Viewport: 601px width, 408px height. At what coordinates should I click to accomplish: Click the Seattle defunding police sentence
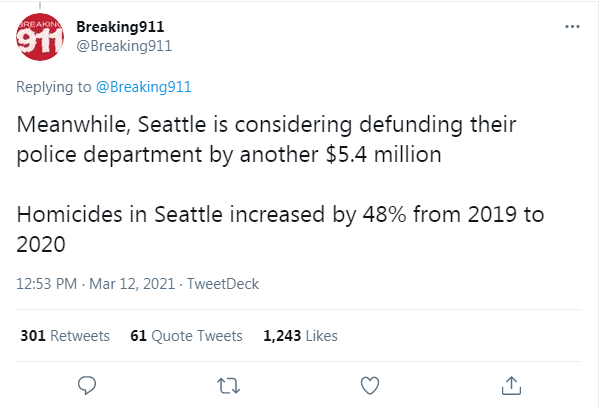pos(266,140)
